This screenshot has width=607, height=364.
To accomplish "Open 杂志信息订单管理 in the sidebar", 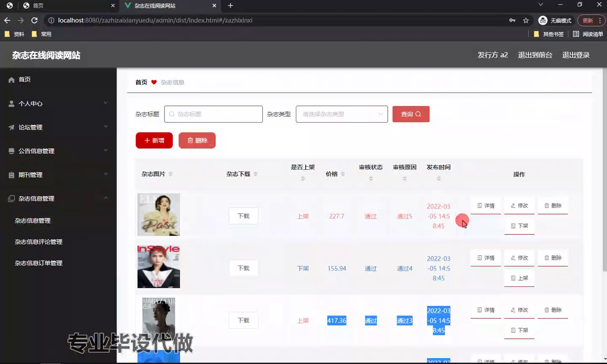I will pyautogui.click(x=39, y=263).
